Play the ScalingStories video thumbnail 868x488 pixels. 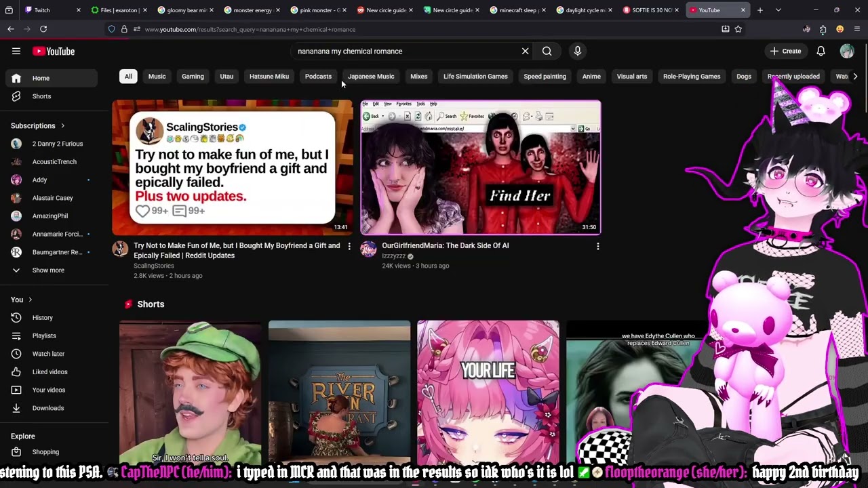coord(233,167)
